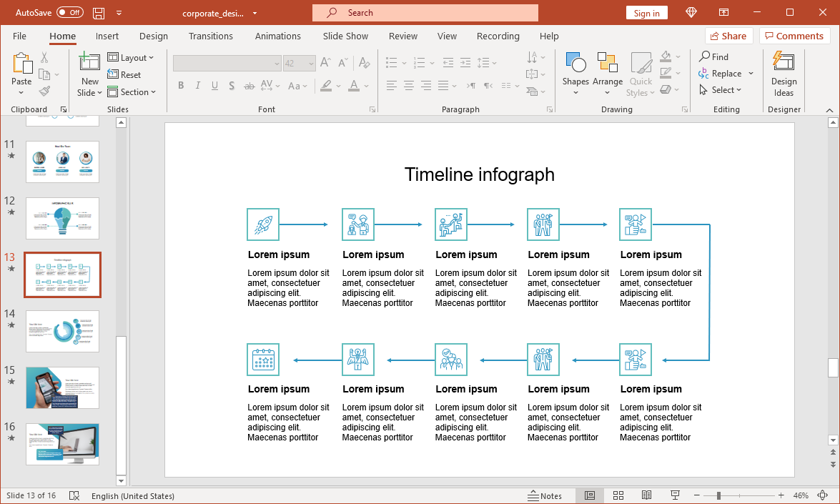Apply underline formatting

click(214, 85)
